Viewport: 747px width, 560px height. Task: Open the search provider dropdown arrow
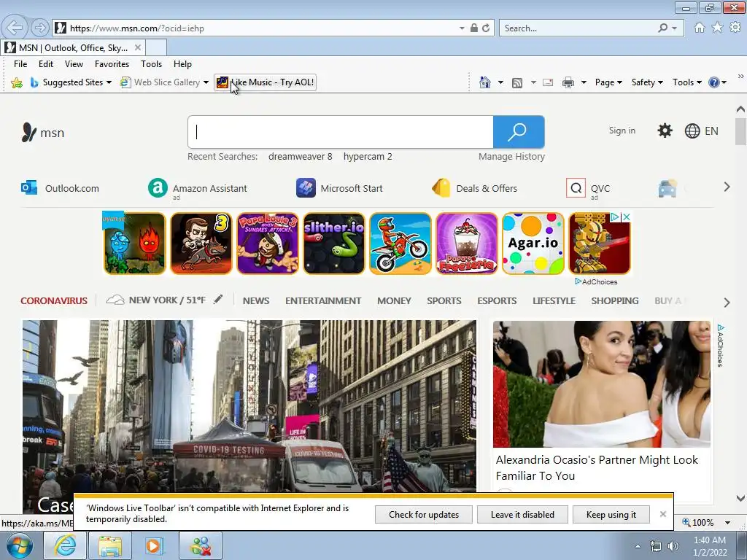coord(674,28)
